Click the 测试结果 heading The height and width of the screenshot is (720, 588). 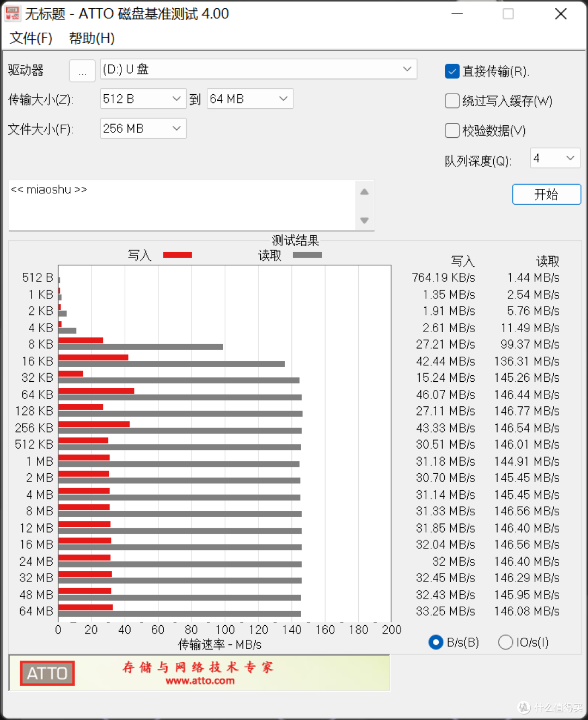click(x=296, y=240)
